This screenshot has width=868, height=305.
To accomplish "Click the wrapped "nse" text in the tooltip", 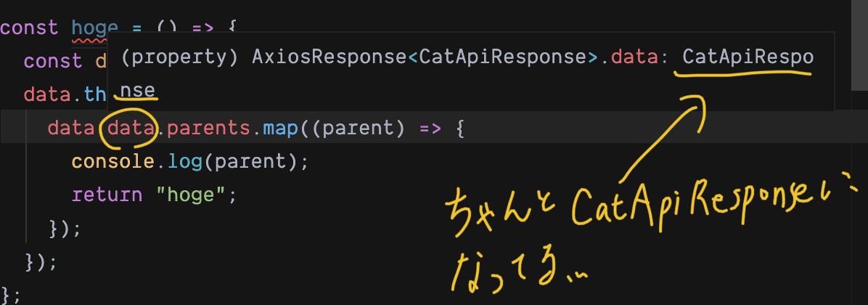I will pos(138,91).
